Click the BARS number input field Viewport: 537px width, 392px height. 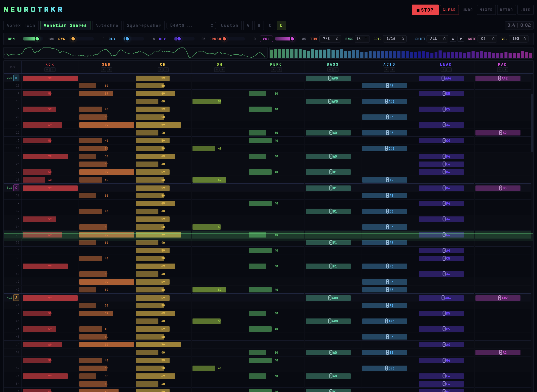[x=362, y=39]
